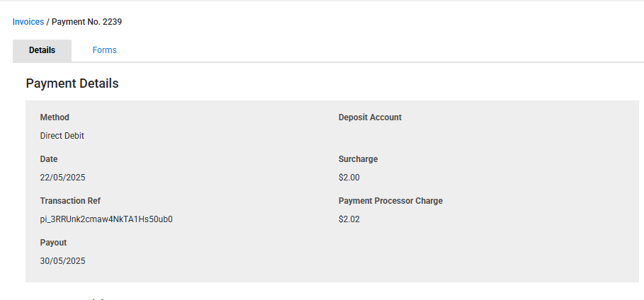Click the Deposit Account label
This screenshot has width=644, height=300.
coord(370,117)
